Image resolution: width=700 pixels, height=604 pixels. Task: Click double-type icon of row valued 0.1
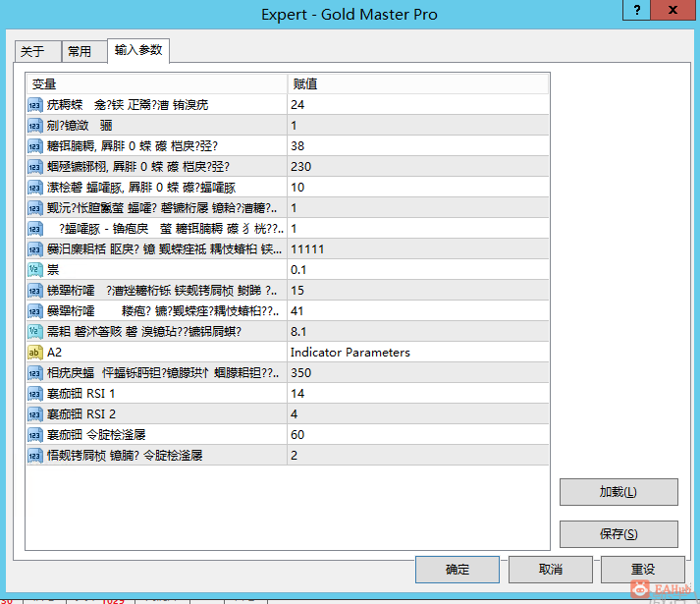coord(34,270)
